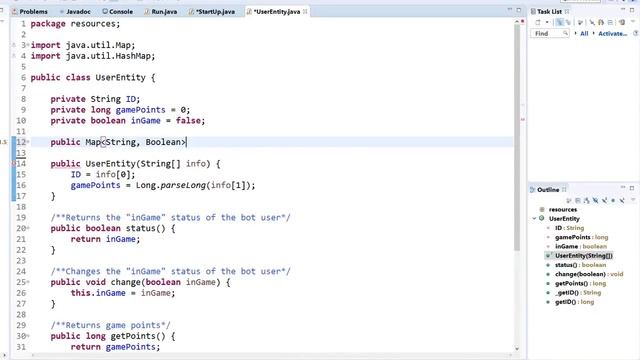Click the class icon beside UserEntity in Outline
640x360 pixels.
coord(542,218)
